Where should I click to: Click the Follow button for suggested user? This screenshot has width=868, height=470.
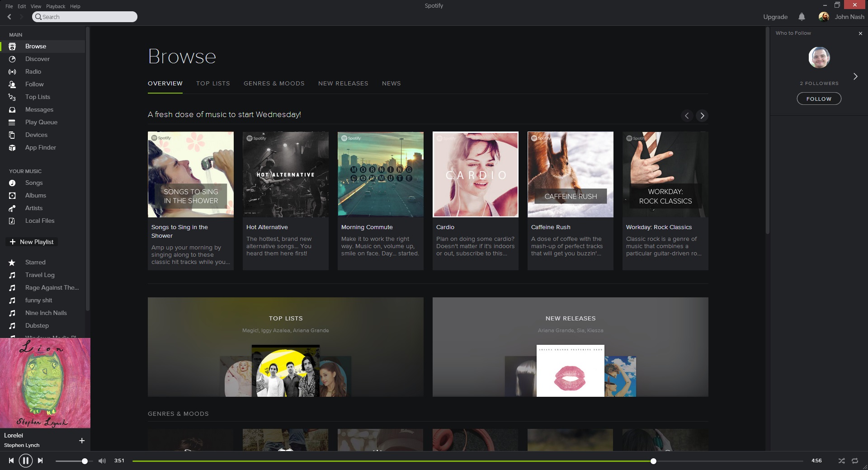(x=819, y=99)
